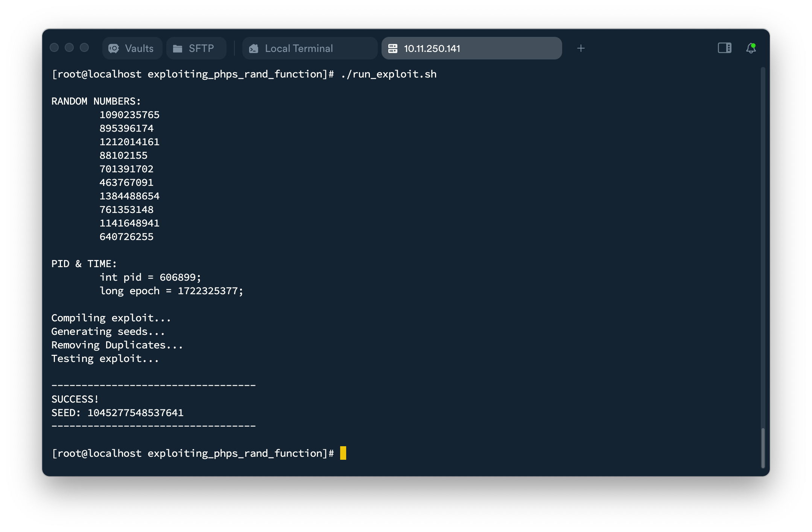
Task: Open a new tab with plus icon
Action: pos(581,48)
